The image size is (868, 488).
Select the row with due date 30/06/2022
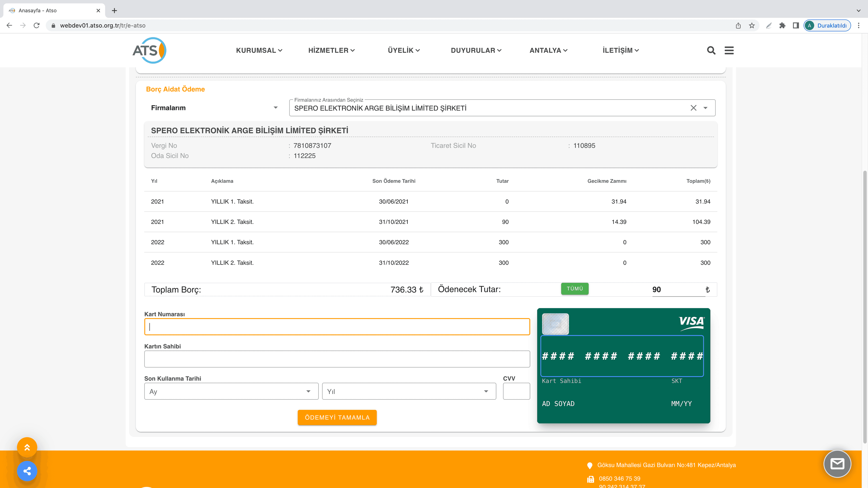click(431, 242)
